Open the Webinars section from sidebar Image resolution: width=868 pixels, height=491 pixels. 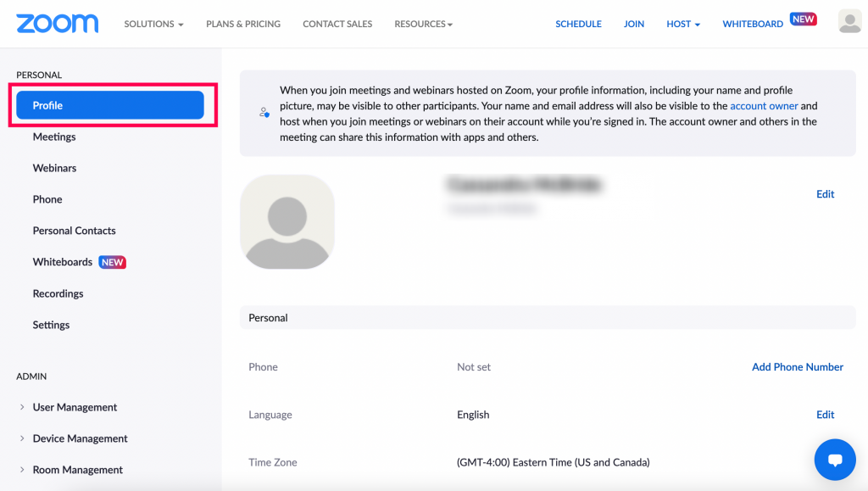click(54, 168)
